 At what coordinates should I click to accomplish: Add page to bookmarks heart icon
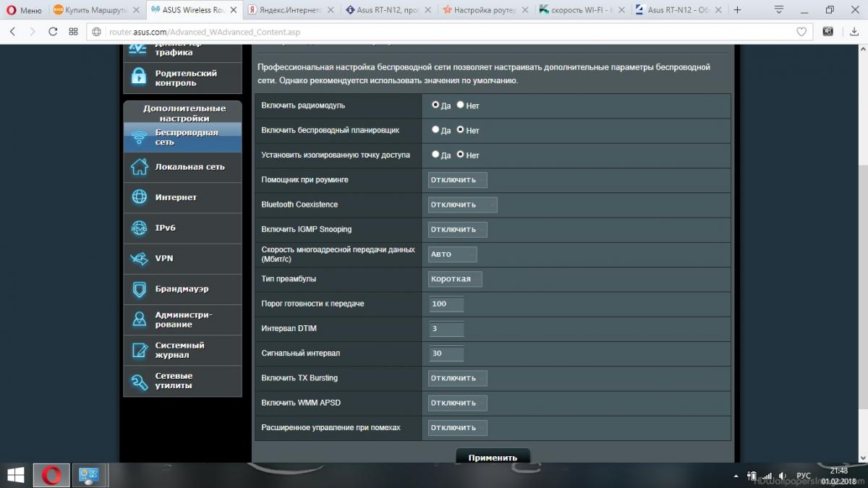click(x=801, y=32)
